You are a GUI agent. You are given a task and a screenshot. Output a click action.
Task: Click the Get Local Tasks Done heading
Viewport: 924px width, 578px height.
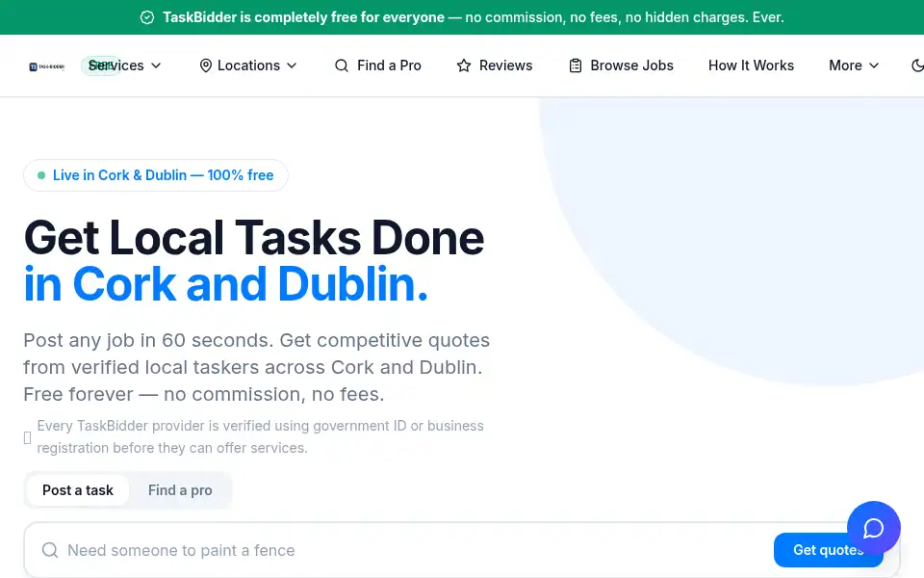click(x=254, y=261)
